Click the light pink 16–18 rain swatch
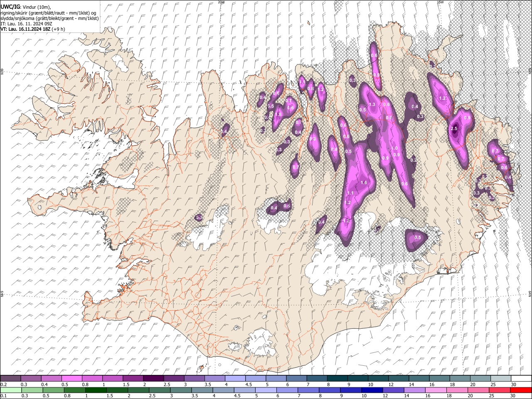Viewport: 532px width, 399px height. 436,390
